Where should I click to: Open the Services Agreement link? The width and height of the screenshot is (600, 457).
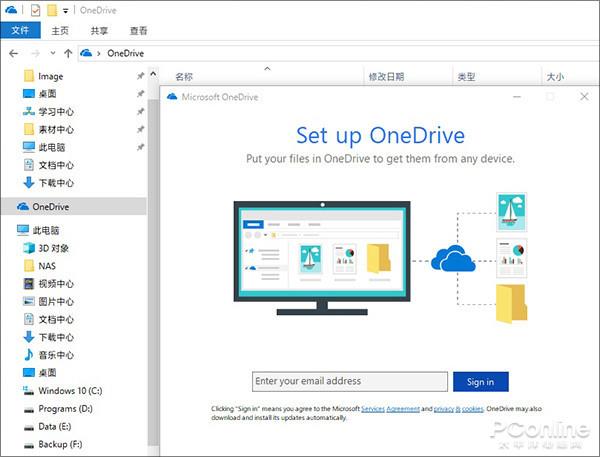pos(391,409)
